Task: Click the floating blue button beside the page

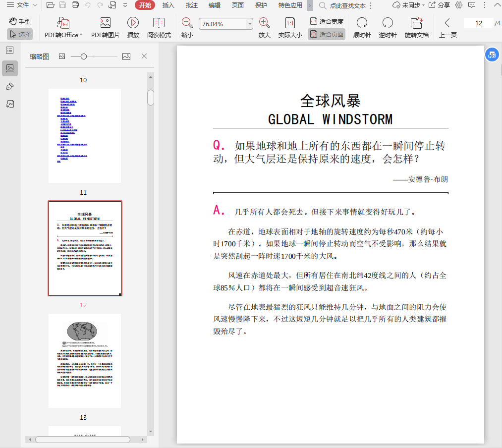Action: tap(491, 56)
